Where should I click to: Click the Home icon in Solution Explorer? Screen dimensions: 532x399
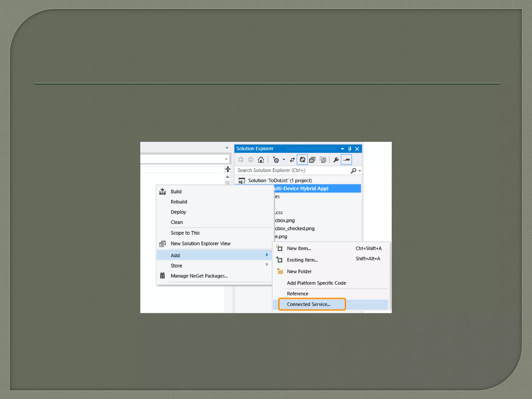[261, 159]
